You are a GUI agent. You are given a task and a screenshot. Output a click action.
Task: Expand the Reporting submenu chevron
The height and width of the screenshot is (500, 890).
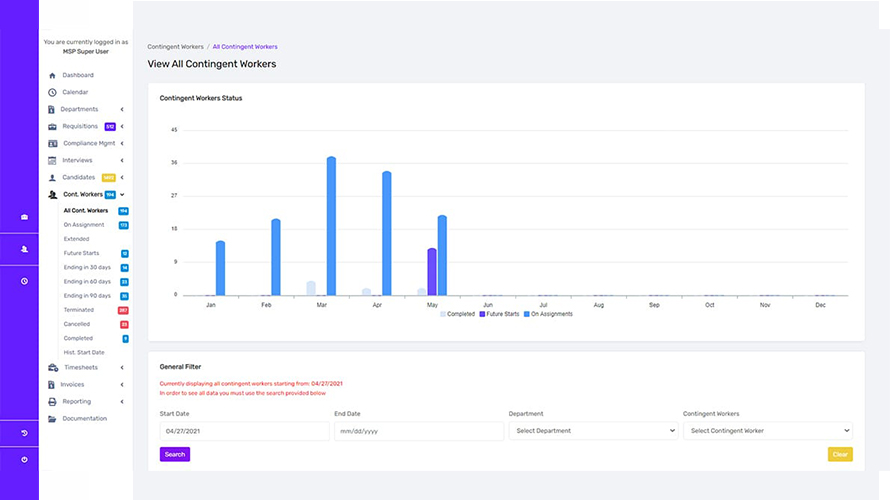122,402
